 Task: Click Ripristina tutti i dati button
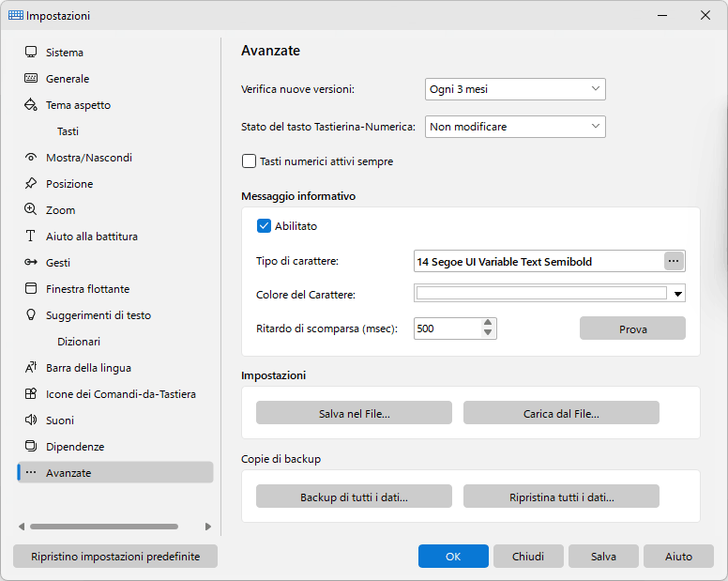561,497
